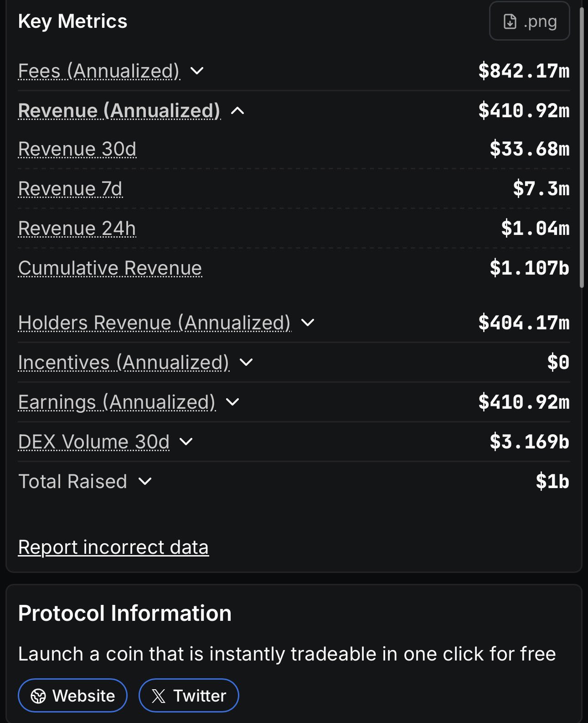Open the protocol Twitter button
The width and height of the screenshot is (588, 723).
pos(189,696)
